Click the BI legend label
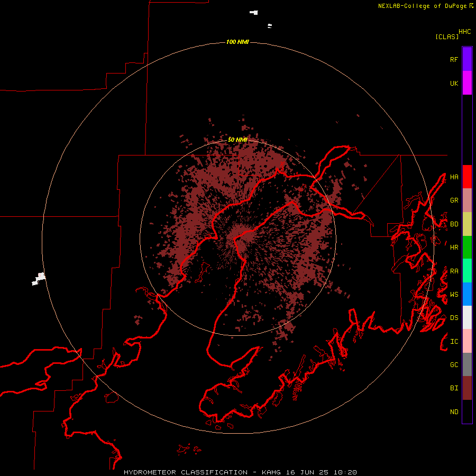 (454, 388)
